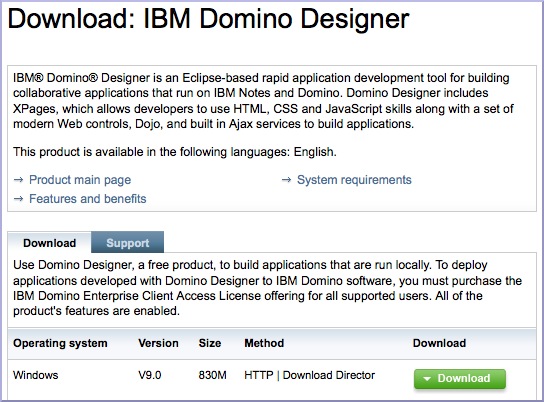Open Features and benefits link

[x=87, y=199]
